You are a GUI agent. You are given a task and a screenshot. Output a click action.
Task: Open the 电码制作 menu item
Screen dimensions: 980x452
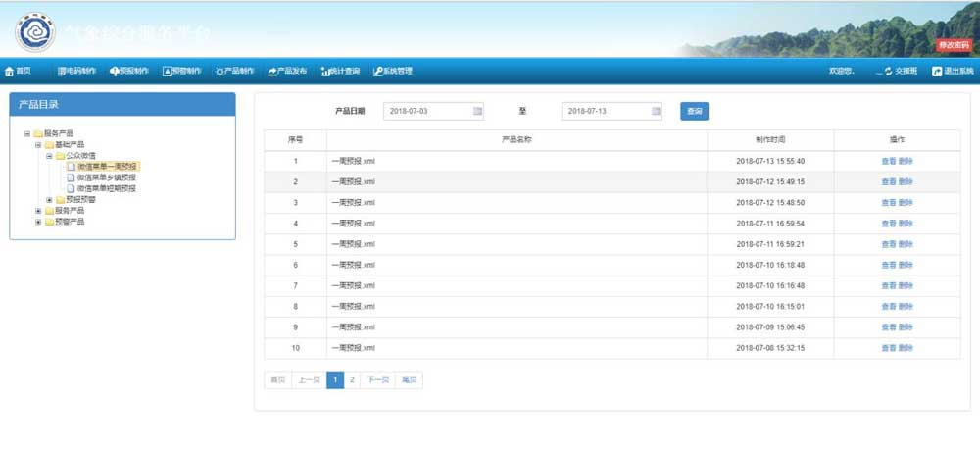pos(76,72)
